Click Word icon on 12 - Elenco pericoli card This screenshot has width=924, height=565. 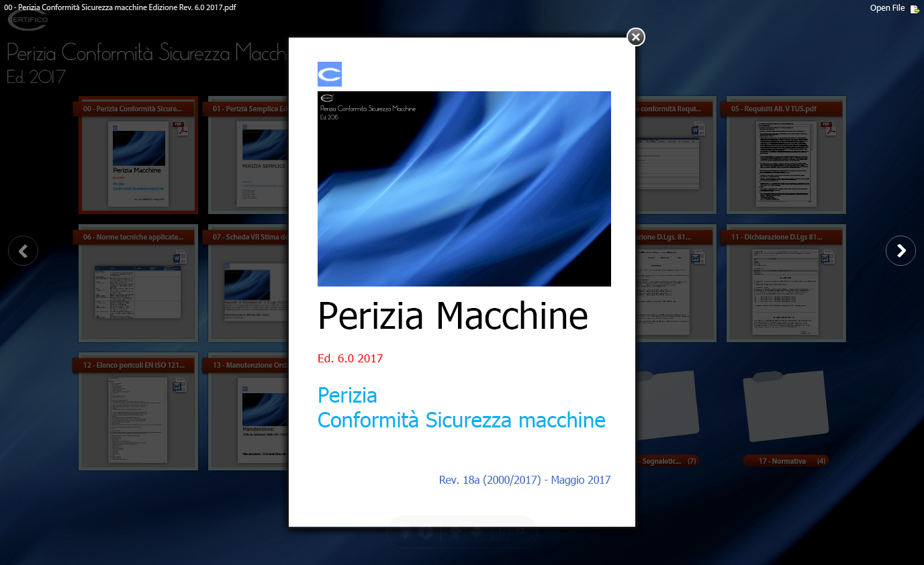(179, 385)
